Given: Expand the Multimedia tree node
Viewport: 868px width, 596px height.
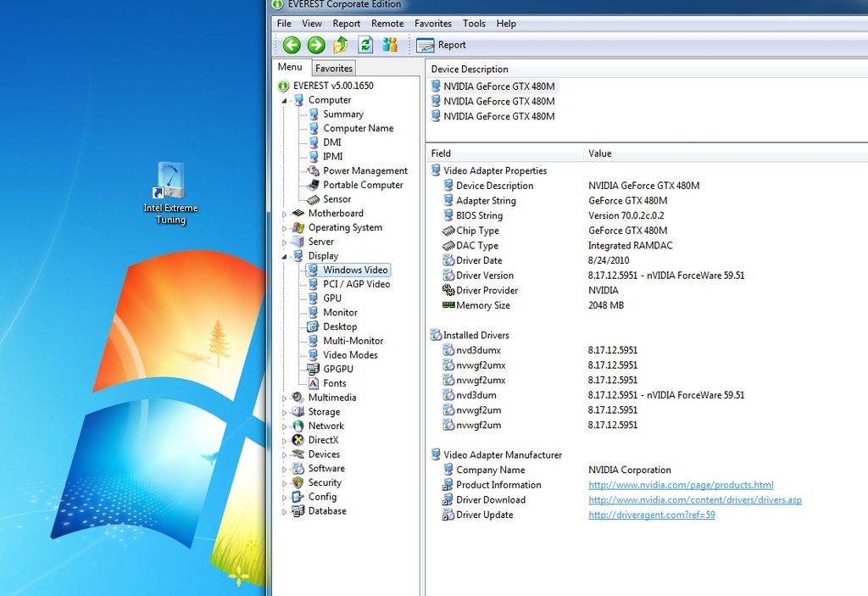Looking at the screenshot, I should tap(285, 398).
